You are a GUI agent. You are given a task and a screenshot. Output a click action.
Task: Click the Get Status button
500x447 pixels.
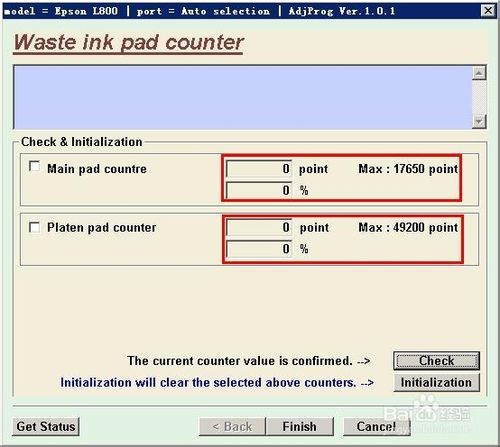point(46,426)
